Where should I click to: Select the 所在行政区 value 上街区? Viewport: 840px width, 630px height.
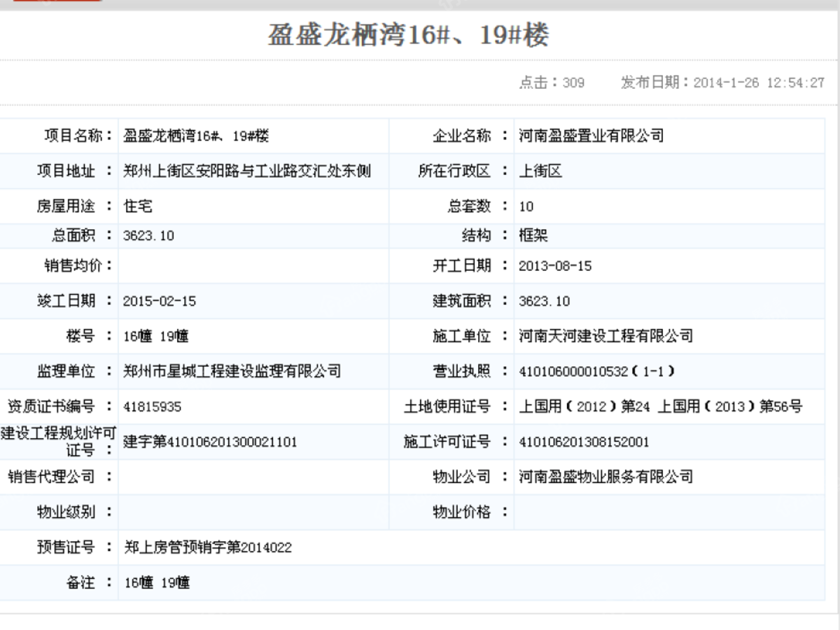pos(540,171)
